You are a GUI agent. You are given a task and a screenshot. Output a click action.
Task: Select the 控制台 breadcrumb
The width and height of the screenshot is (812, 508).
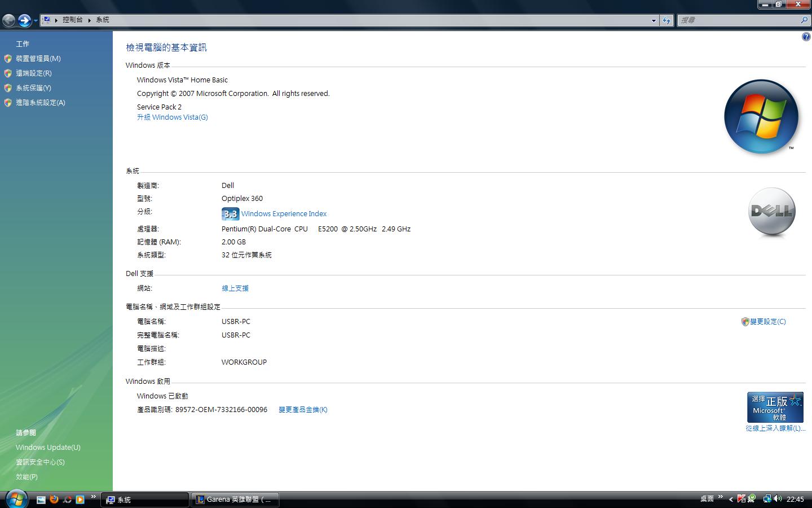pyautogui.click(x=73, y=20)
